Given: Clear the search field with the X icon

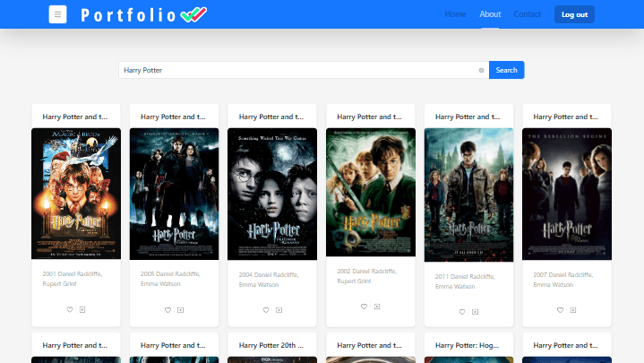Looking at the screenshot, I should [481, 70].
